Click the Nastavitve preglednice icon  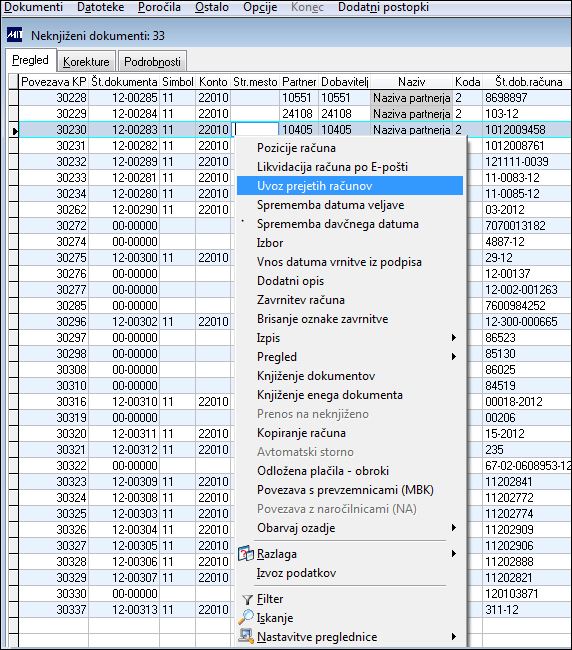[x=246, y=636]
